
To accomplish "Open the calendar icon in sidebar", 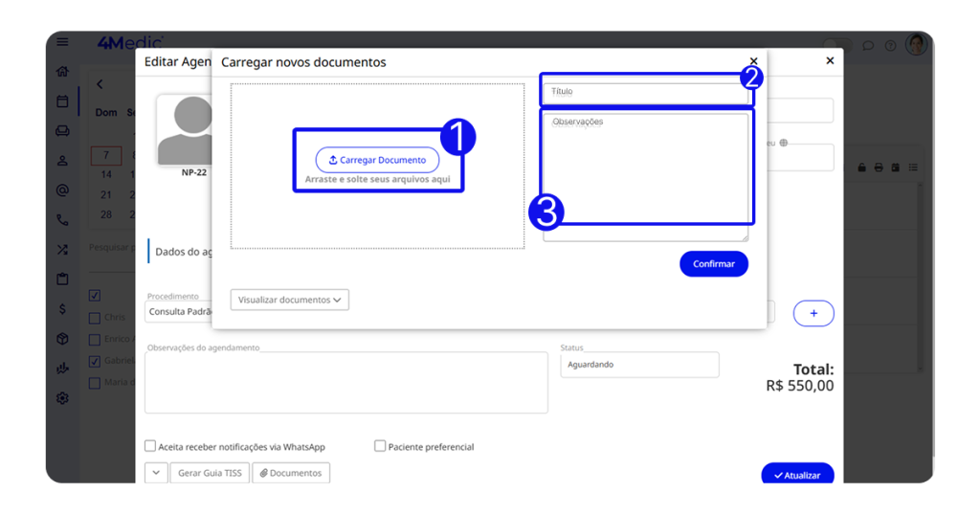I will click(x=63, y=101).
